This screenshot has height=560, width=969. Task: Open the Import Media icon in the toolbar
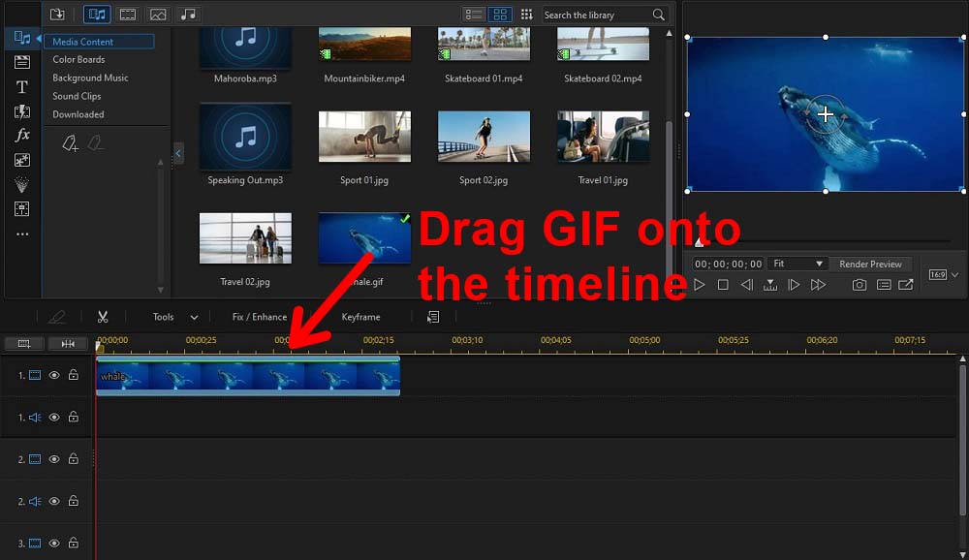(55, 14)
